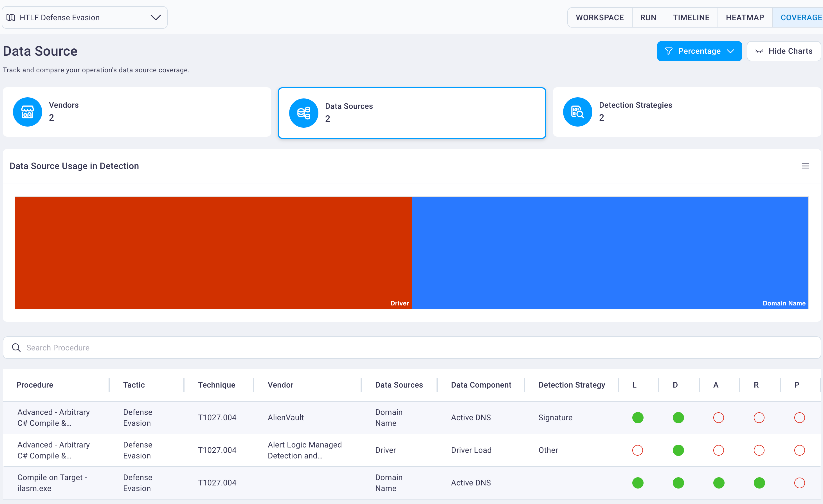823x504 pixels.
Task: Click the Signature detection strategy cell
Action: coord(555,417)
